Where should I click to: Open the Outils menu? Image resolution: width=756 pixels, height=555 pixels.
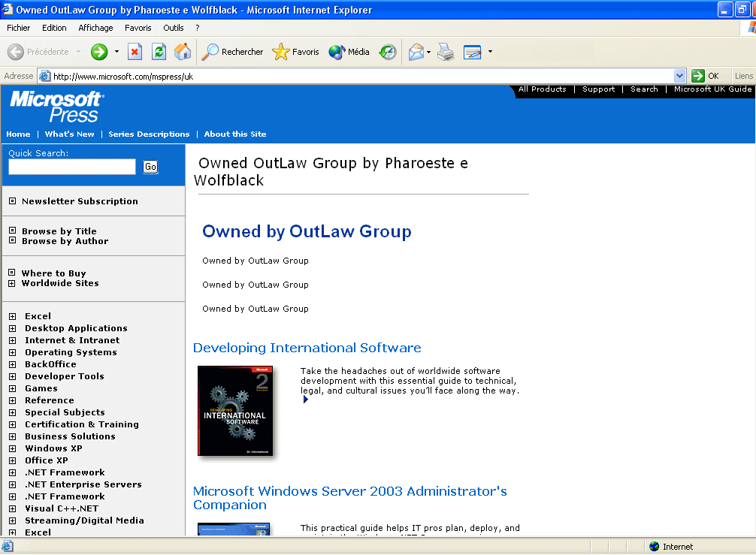173,28
